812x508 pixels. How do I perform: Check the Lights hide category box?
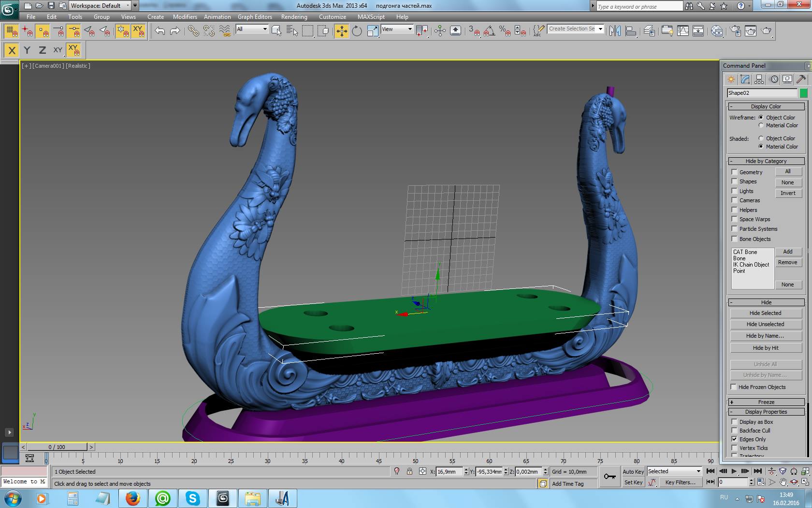pyautogui.click(x=734, y=191)
